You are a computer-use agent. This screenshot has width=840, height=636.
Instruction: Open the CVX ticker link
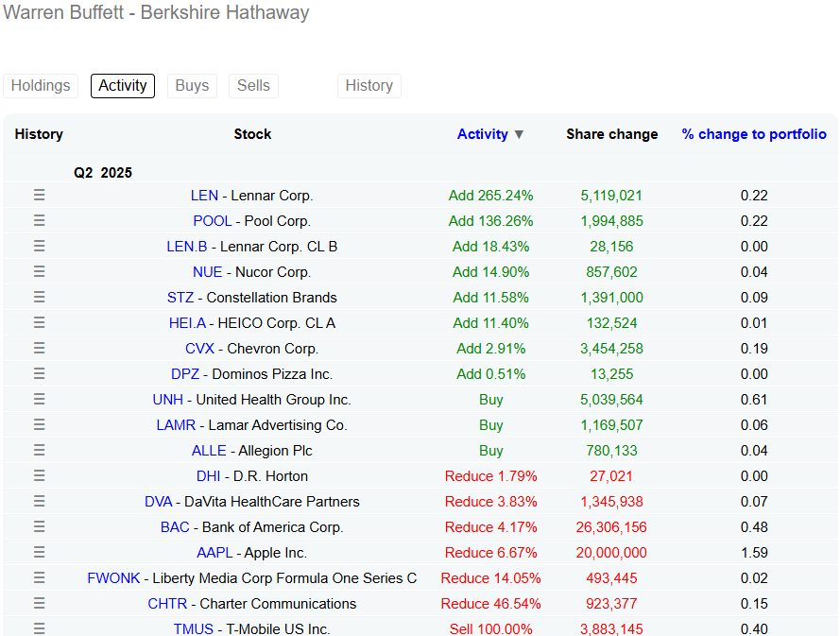pyautogui.click(x=199, y=349)
